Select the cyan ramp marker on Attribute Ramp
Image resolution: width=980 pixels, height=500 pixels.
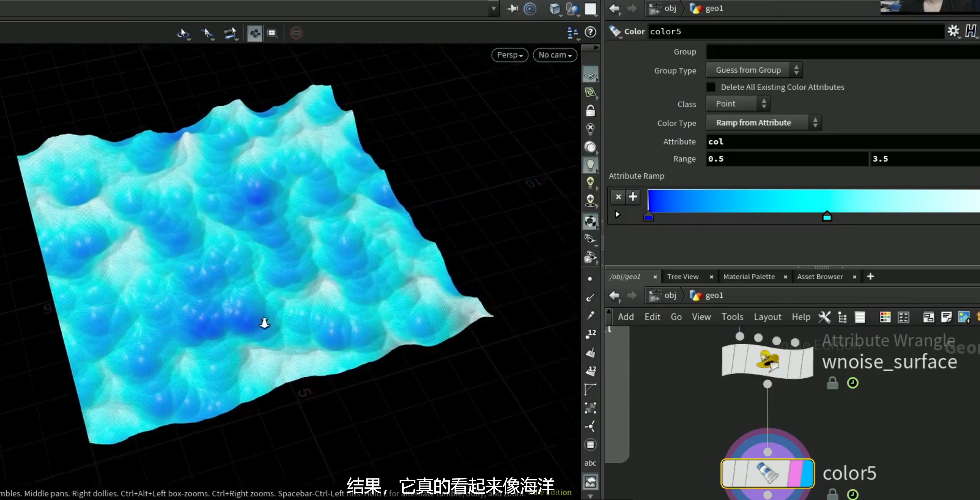point(827,216)
